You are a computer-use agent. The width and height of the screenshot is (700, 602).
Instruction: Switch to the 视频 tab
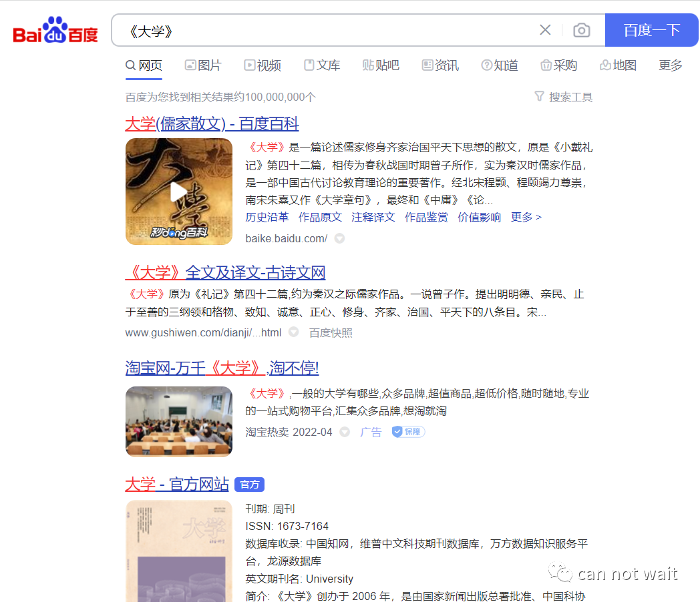point(262,65)
